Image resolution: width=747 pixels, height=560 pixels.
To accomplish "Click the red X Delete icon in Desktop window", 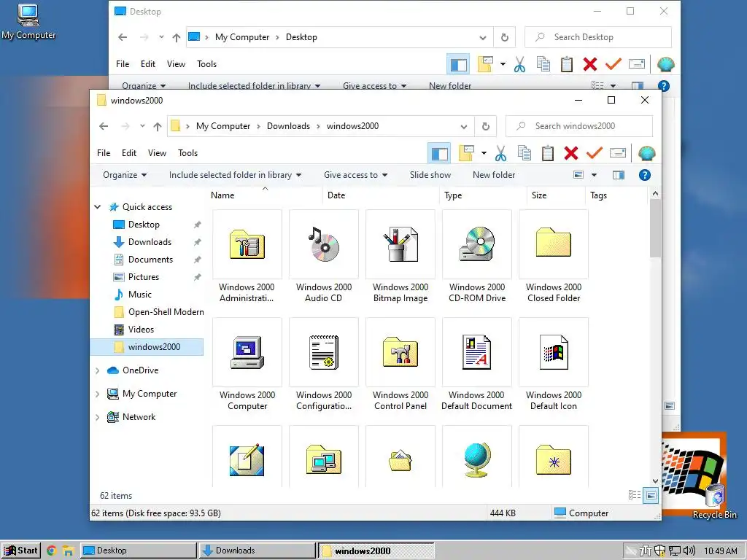I will [x=589, y=64].
